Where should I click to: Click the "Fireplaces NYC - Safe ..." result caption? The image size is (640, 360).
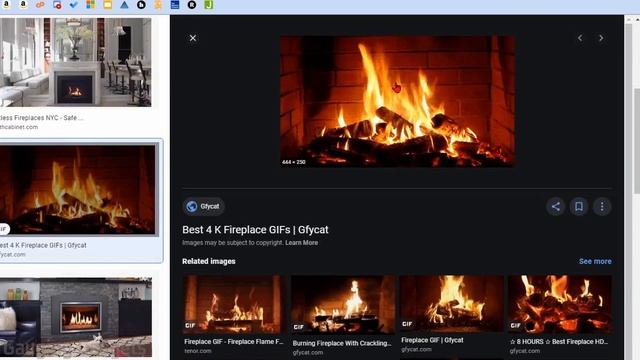click(41, 118)
